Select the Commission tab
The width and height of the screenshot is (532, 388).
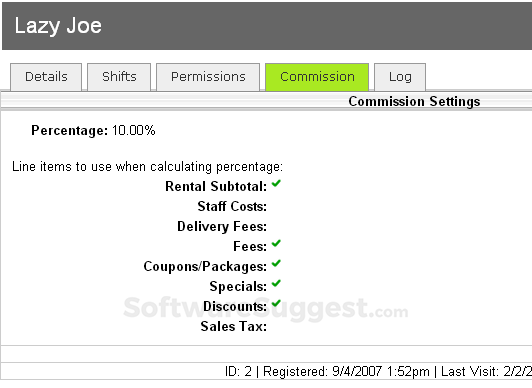pyautogui.click(x=317, y=77)
